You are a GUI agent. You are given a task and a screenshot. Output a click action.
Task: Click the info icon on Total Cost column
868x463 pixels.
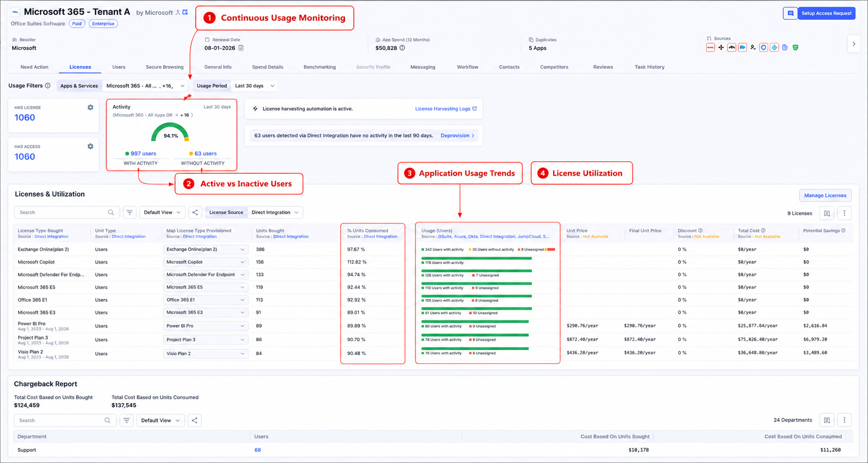tap(763, 230)
